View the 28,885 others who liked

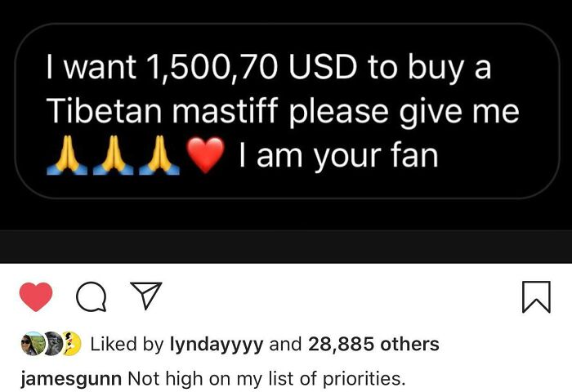point(373,344)
